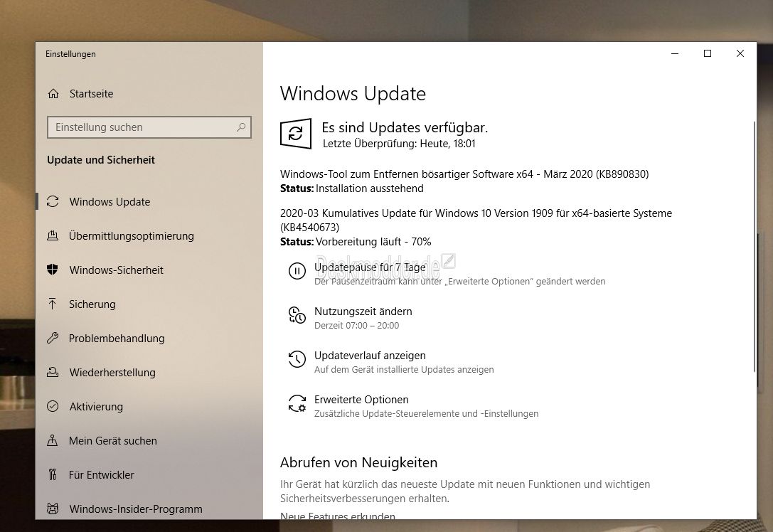Click the Status: Installation ausstehend text
Screen dimensions: 773x532
(x=352, y=188)
